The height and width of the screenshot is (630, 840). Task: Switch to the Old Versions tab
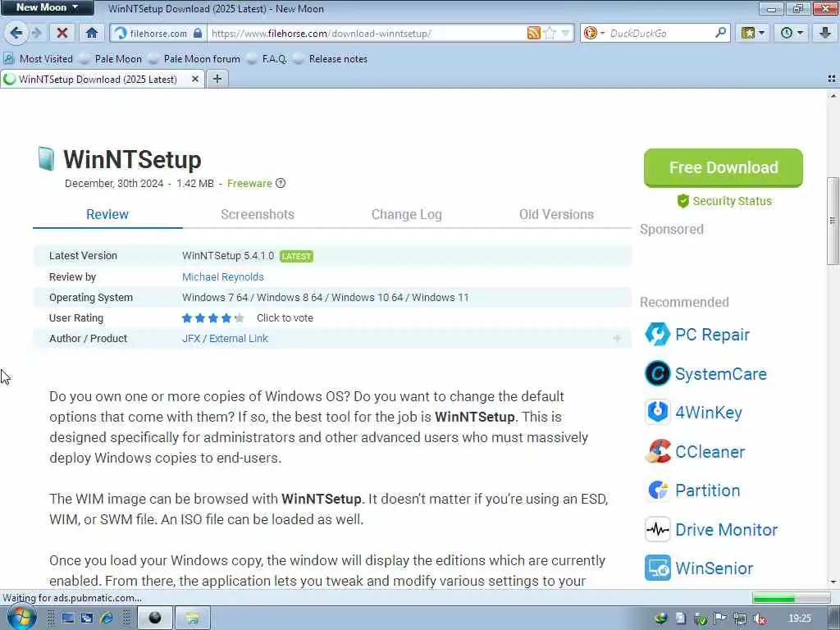pos(556,214)
